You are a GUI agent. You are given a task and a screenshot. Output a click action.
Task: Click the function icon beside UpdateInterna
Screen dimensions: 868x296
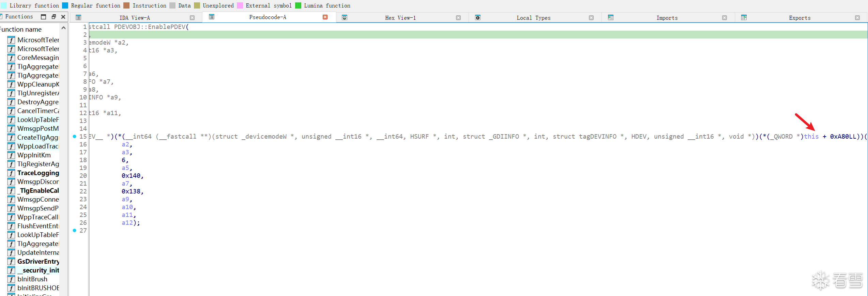click(11, 253)
